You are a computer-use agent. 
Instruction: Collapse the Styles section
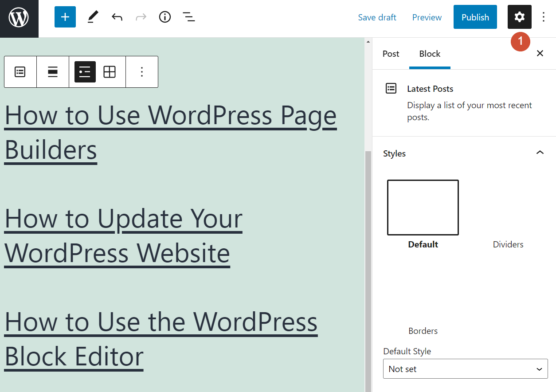[x=540, y=153]
